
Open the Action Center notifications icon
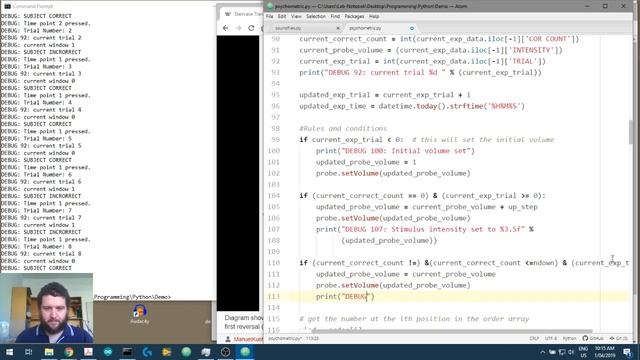pyautogui.click(x=628, y=352)
